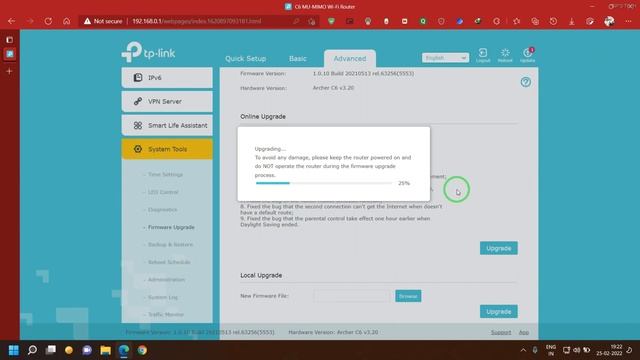Open Windows taskbar Search
Screen dimensions: 640x360
coord(32,350)
